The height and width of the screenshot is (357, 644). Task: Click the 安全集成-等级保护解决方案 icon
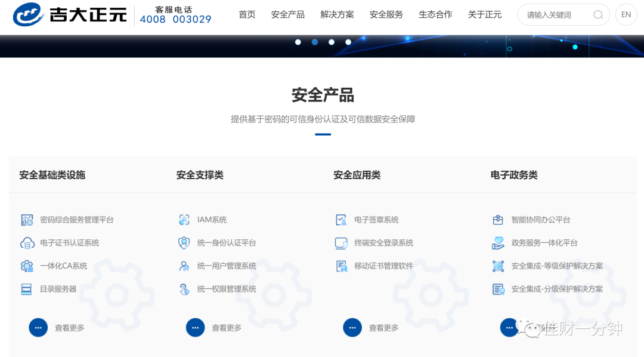click(x=498, y=266)
